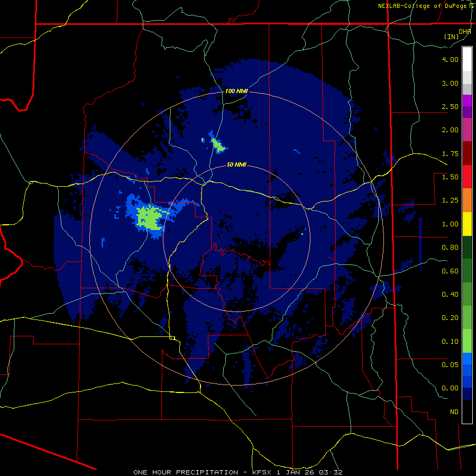
Task: Click the "0.60" legend value
Action: pos(450,271)
